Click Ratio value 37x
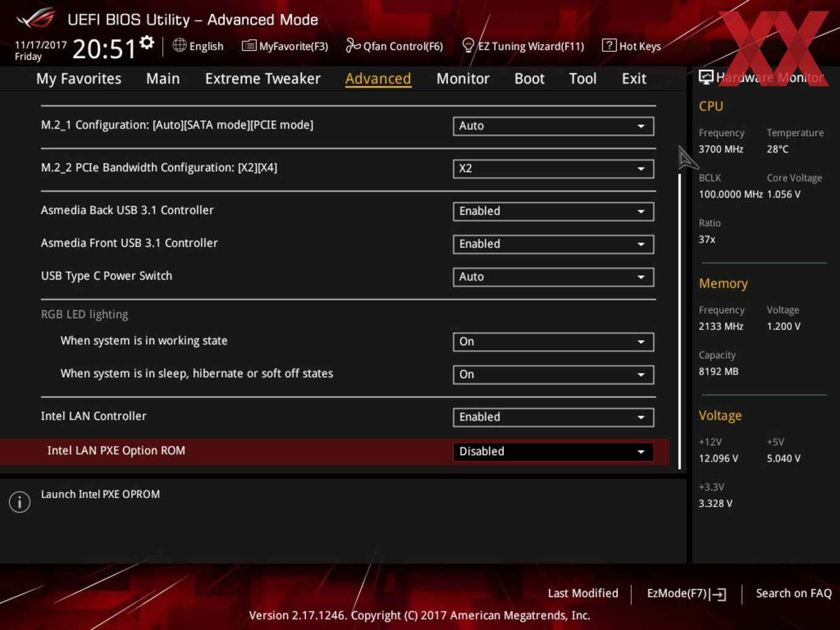Viewport: 840px width, 630px height. pos(707,239)
